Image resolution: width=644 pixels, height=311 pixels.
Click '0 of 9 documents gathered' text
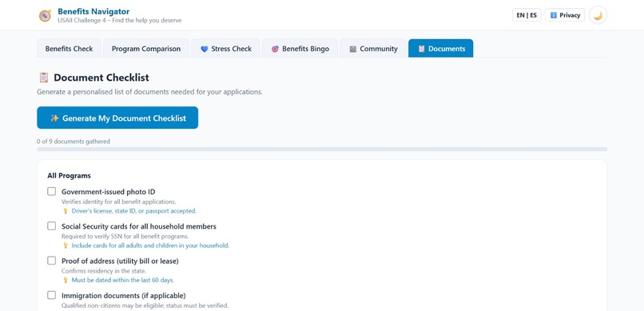tap(73, 142)
